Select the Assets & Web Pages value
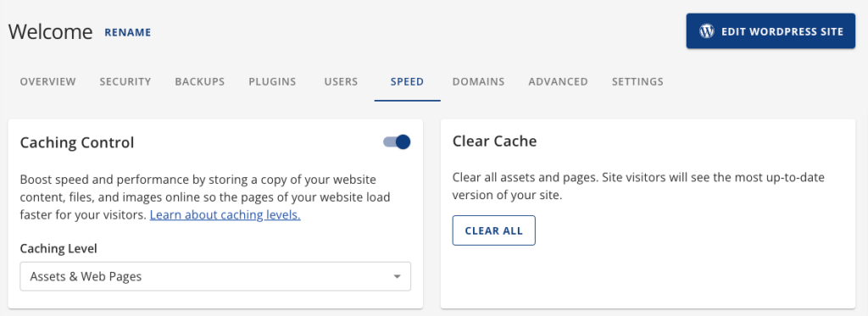This screenshot has height=316, width=868. click(x=86, y=276)
